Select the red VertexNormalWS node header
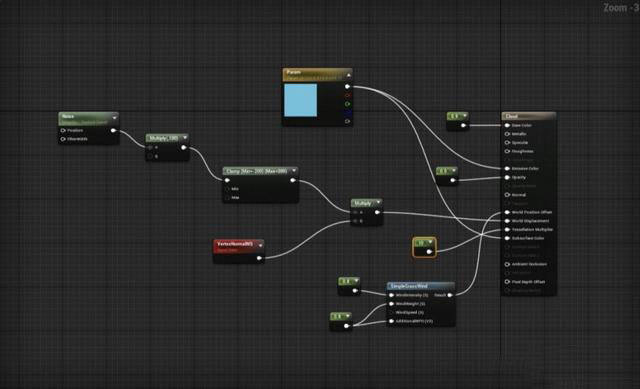Image resolution: width=640 pixels, height=389 pixels. pos(238,246)
